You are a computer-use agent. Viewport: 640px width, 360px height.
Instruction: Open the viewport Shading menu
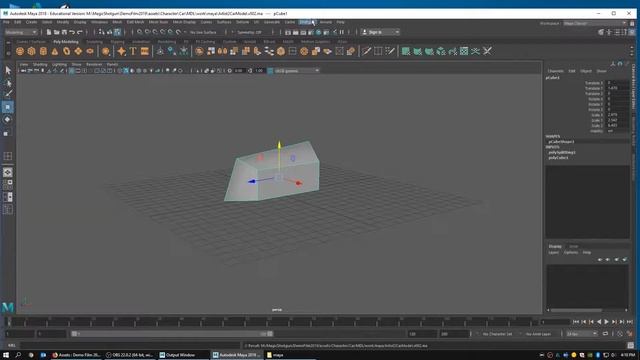pos(40,64)
